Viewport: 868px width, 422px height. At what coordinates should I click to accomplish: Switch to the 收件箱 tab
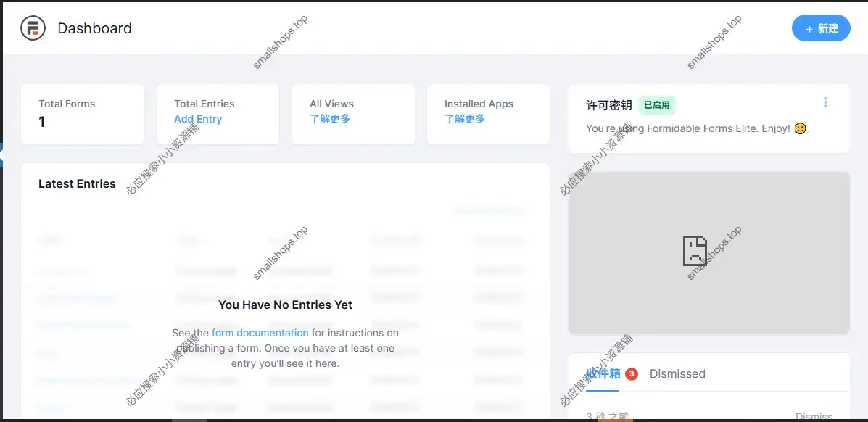pyautogui.click(x=604, y=373)
